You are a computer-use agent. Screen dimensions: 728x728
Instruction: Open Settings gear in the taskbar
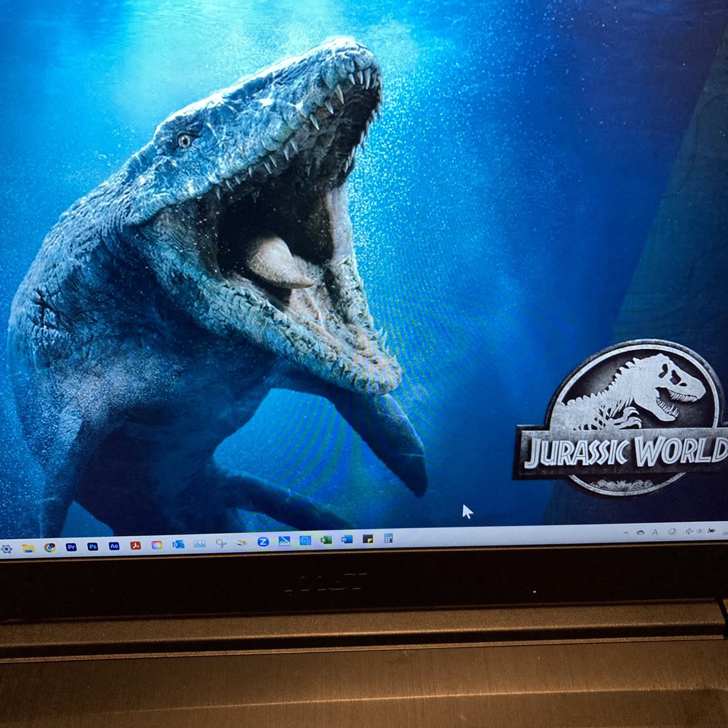coord(6,549)
